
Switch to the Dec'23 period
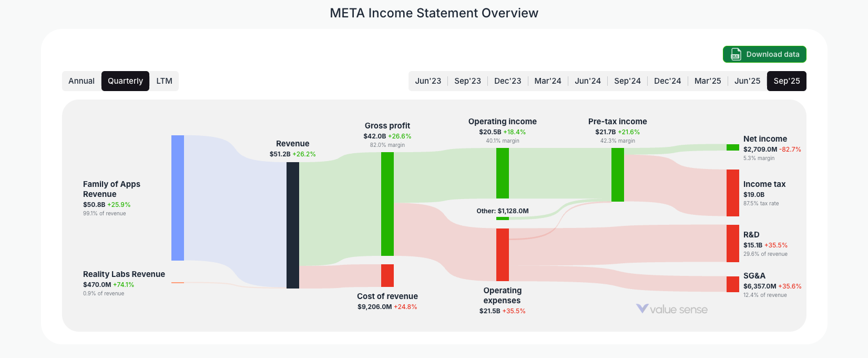[507, 81]
